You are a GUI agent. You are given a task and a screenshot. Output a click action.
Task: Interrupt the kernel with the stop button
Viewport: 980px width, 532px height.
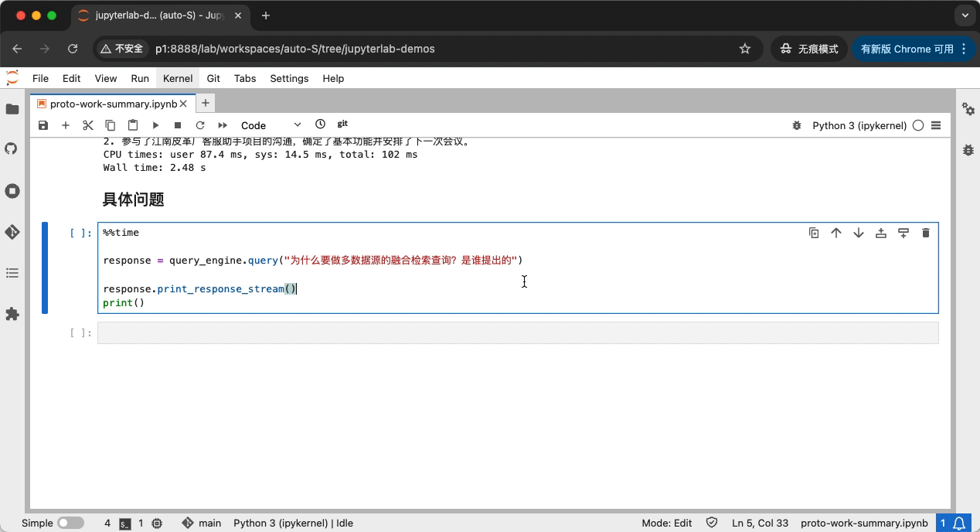pos(178,125)
